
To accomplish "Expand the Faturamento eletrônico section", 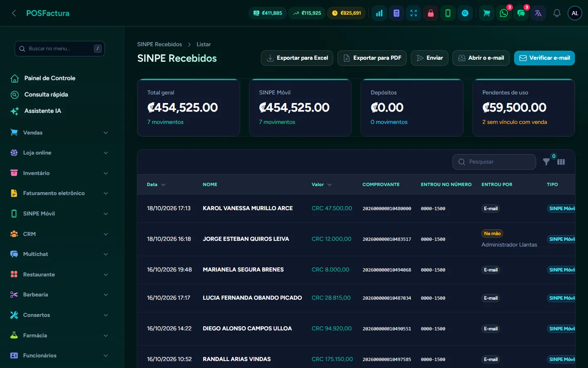I will click(x=60, y=193).
